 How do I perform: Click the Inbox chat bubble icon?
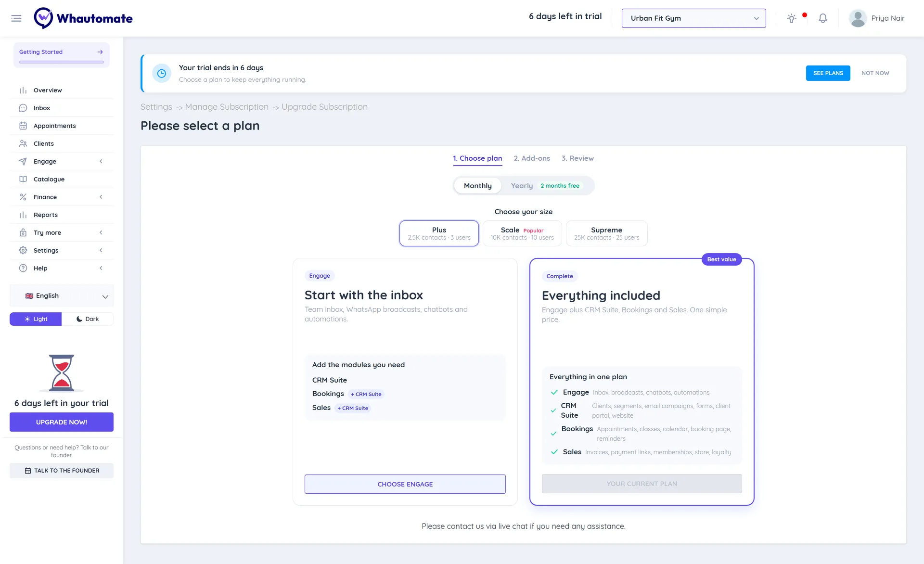(23, 108)
